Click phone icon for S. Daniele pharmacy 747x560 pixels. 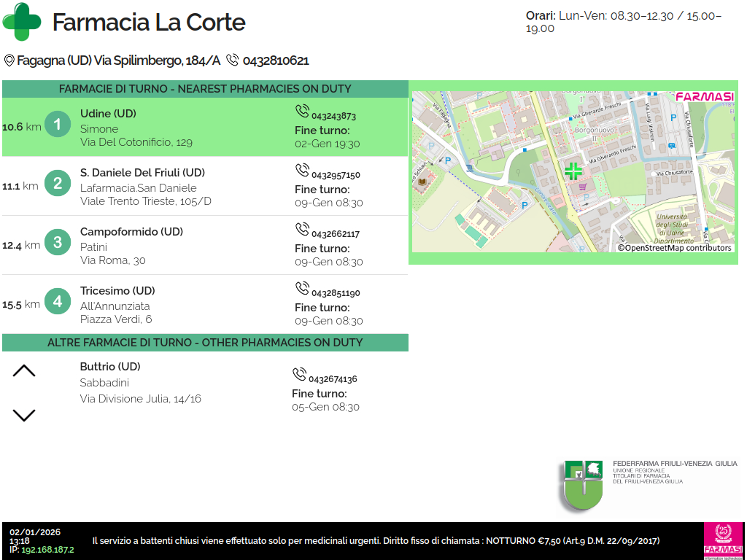click(x=302, y=171)
